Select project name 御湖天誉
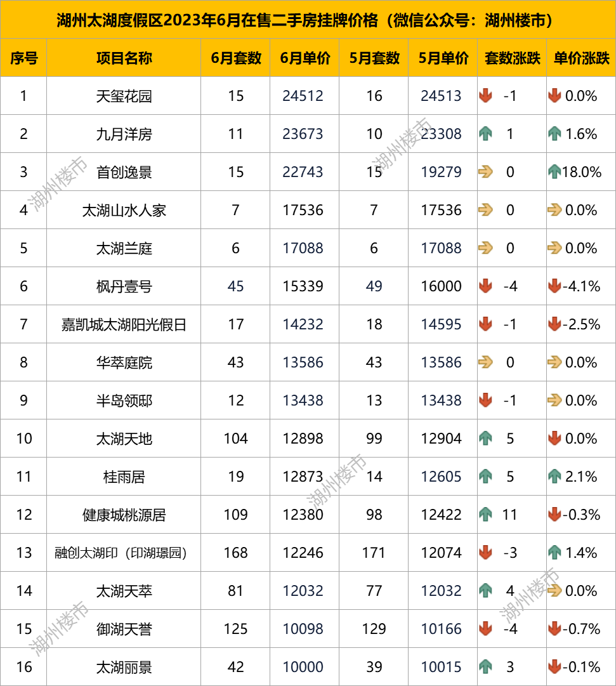This screenshot has height=686, width=616. tap(124, 629)
